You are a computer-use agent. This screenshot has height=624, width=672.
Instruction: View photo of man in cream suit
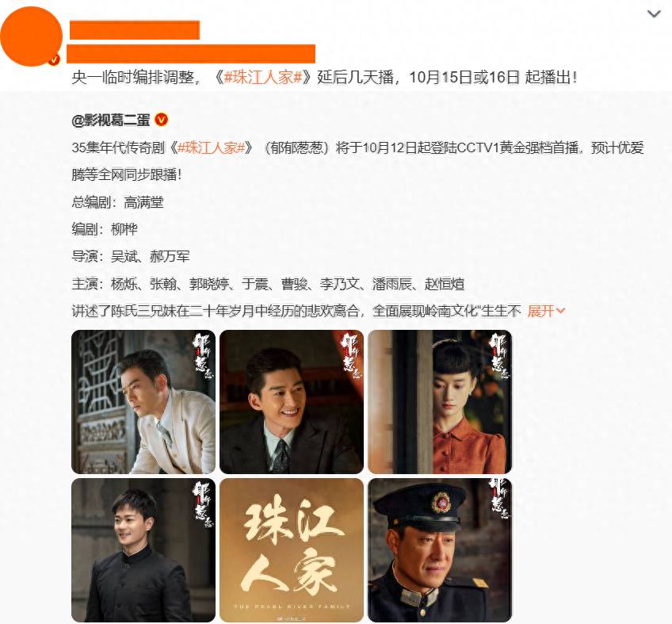(x=143, y=402)
